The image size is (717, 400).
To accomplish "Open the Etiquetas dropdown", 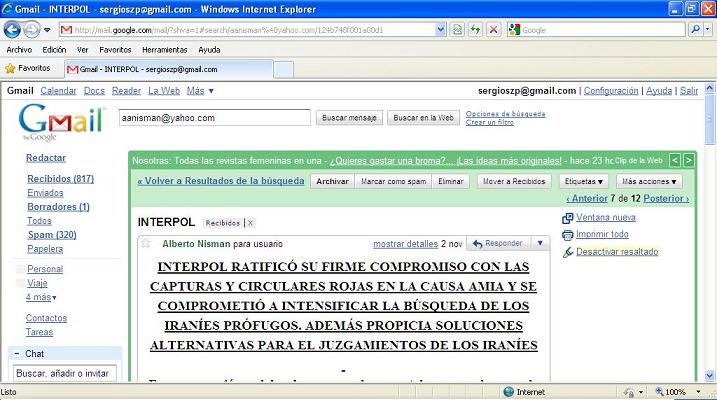I will coord(583,181).
